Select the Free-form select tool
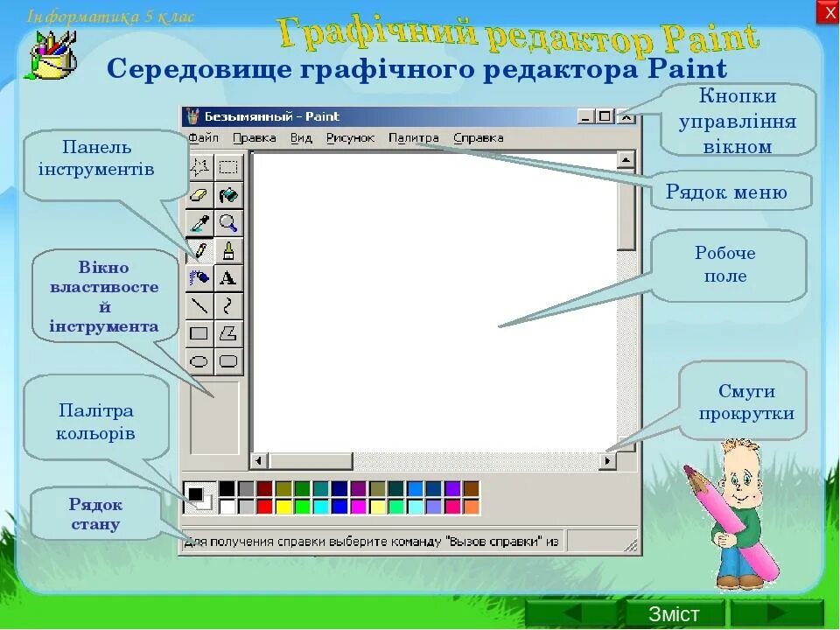Viewport: 840px width, 630px height. point(199,167)
